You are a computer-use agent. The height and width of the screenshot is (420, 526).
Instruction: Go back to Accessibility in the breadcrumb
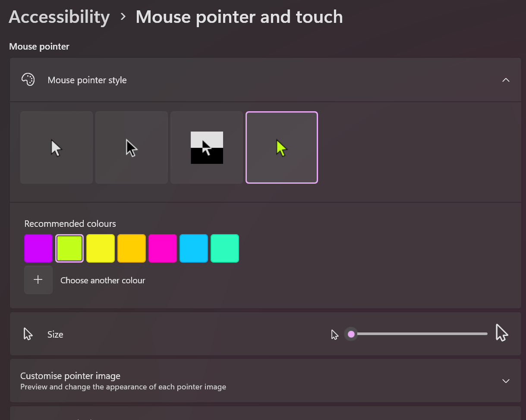[59, 17]
